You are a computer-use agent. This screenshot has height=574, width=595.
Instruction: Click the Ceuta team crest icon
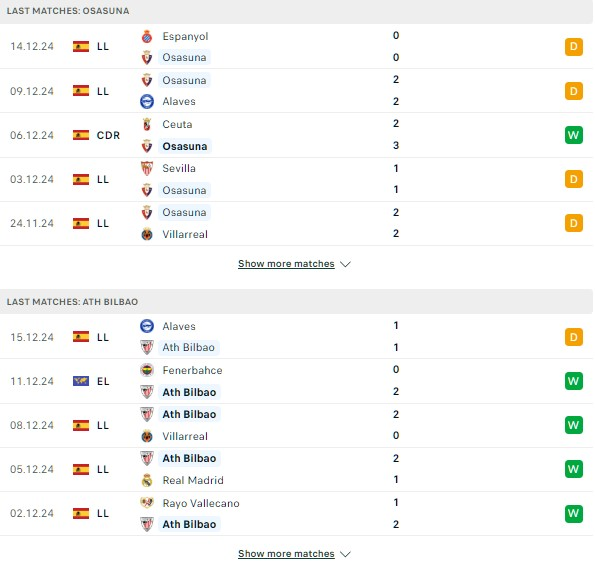tap(147, 124)
